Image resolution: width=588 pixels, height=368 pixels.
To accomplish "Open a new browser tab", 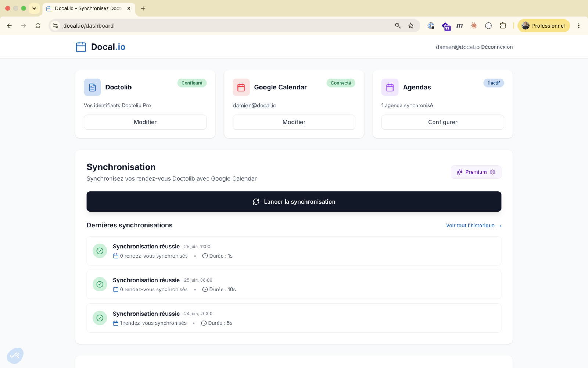I will pyautogui.click(x=143, y=8).
